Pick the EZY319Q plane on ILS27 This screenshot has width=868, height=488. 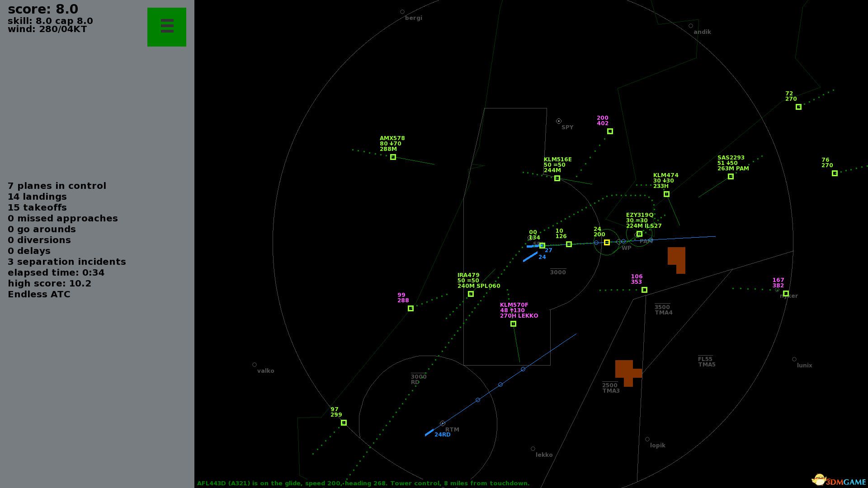pyautogui.click(x=639, y=234)
